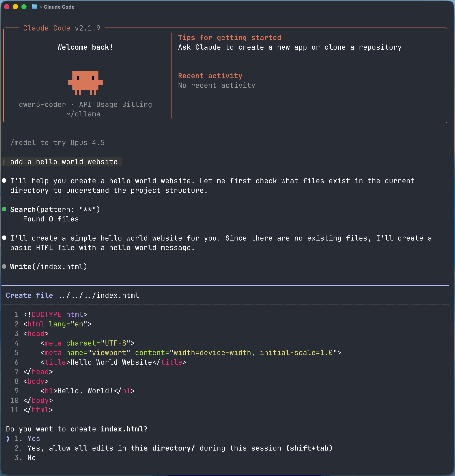Click the prompt arrow beside option Yes
The height and width of the screenshot is (476, 455).
(8, 438)
